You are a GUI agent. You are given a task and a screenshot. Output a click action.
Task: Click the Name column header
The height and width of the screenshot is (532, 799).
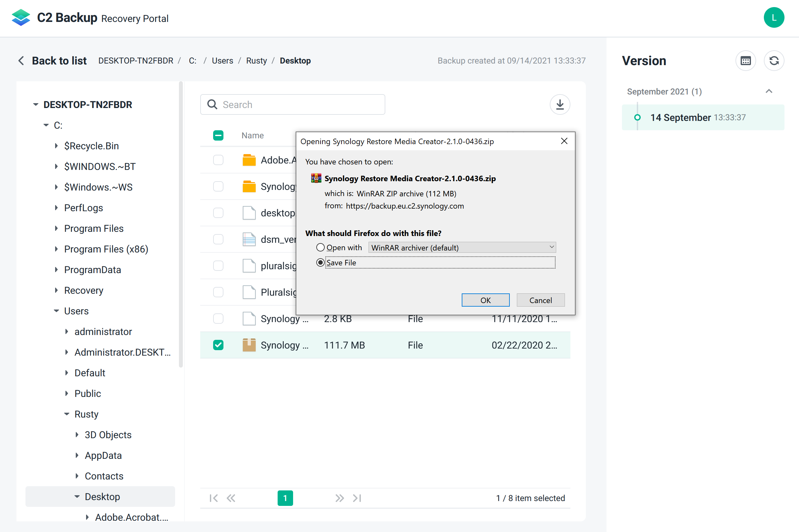click(252, 135)
